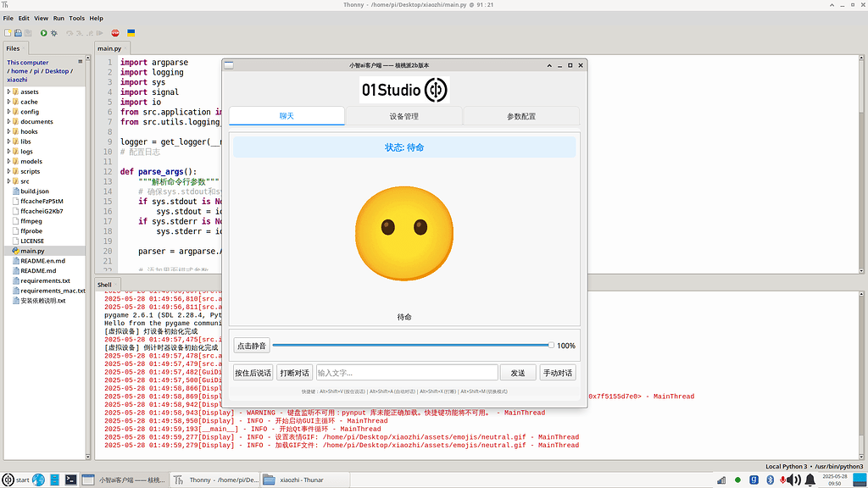Screen dimensions: 868x488
Task: Click the notification bell tray icon
Action: coord(812,480)
